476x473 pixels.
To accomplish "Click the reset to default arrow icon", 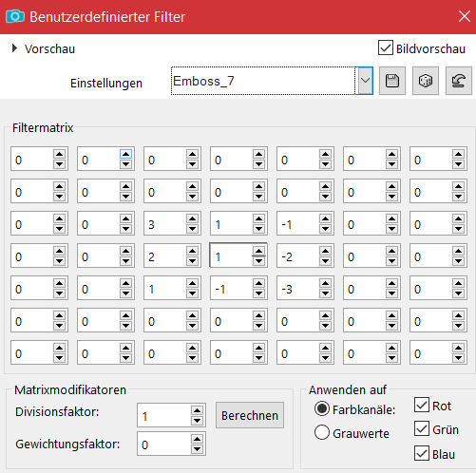I will (x=459, y=81).
